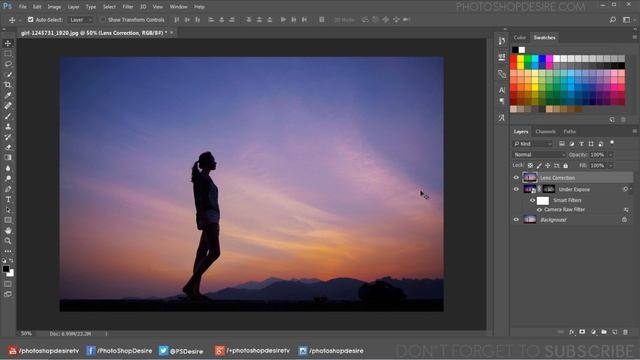Open the Window menu
640x360 pixels.
pyautogui.click(x=178, y=7)
